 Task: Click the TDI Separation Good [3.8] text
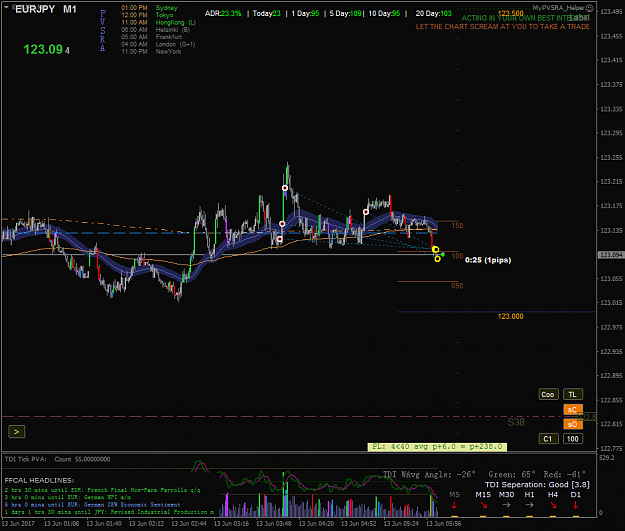tap(537, 484)
